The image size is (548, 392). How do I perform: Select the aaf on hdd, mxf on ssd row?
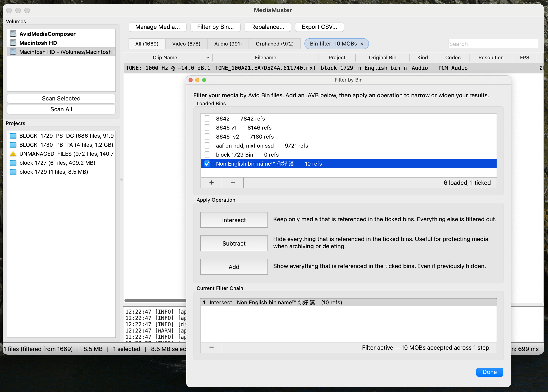click(348, 146)
